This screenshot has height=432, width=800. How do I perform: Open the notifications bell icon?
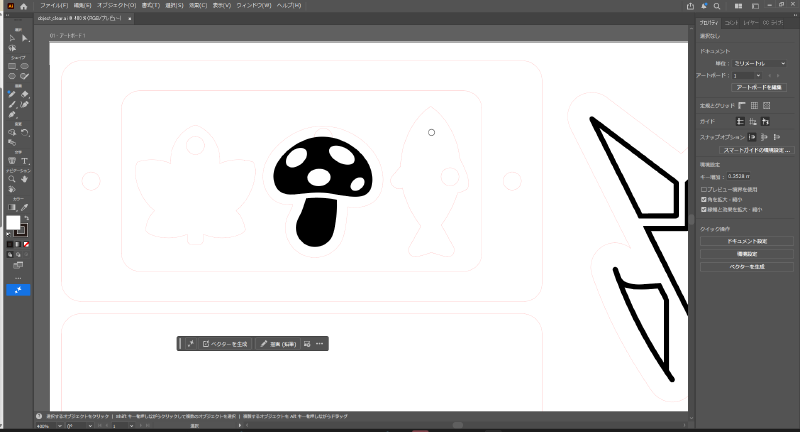point(704,6)
